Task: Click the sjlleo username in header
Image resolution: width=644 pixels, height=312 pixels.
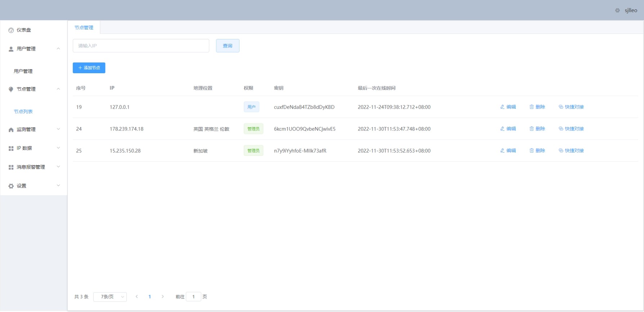Action: 631,10
